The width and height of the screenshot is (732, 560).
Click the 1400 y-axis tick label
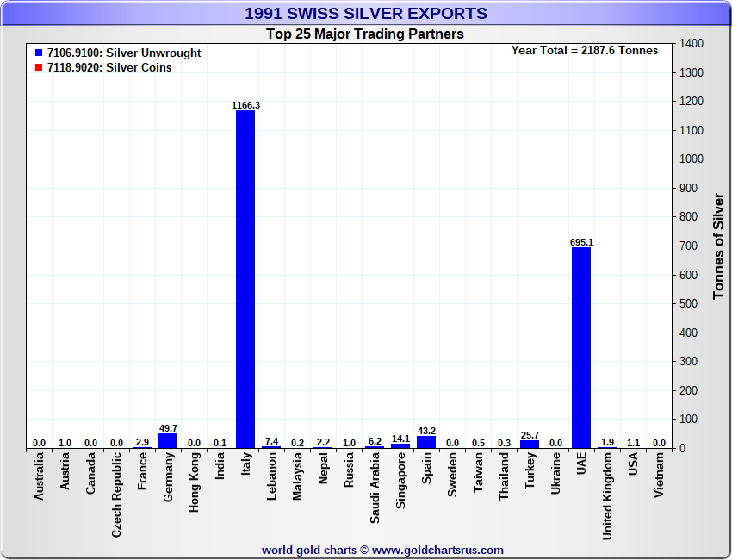click(692, 43)
